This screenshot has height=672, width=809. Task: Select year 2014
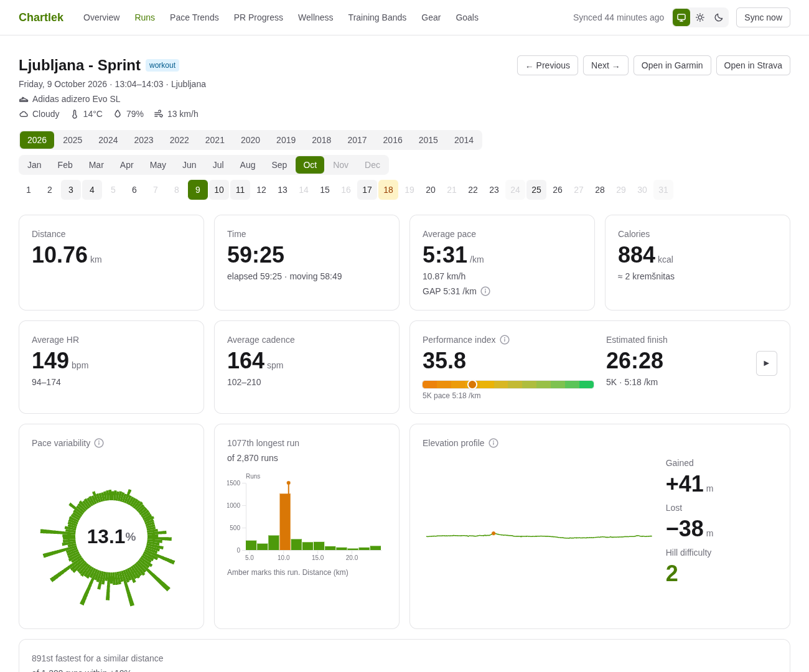(x=464, y=140)
